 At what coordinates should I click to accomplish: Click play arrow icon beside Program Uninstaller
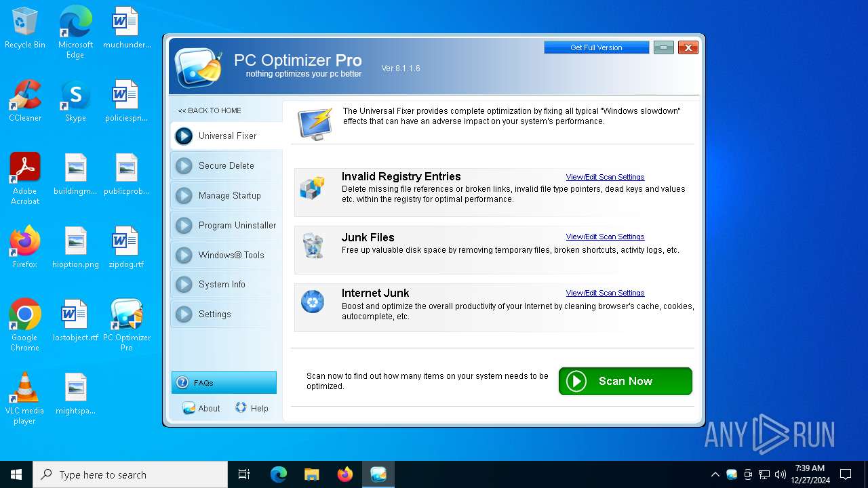tap(184, 225)
